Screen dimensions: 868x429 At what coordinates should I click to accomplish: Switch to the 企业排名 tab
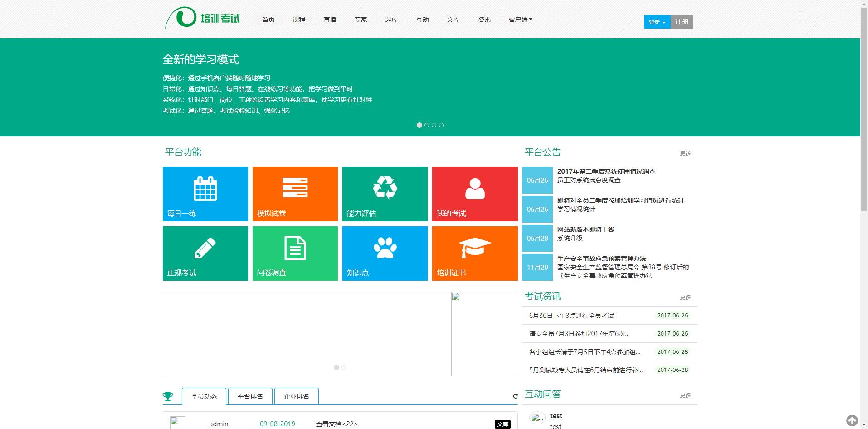tap(297, 396)
